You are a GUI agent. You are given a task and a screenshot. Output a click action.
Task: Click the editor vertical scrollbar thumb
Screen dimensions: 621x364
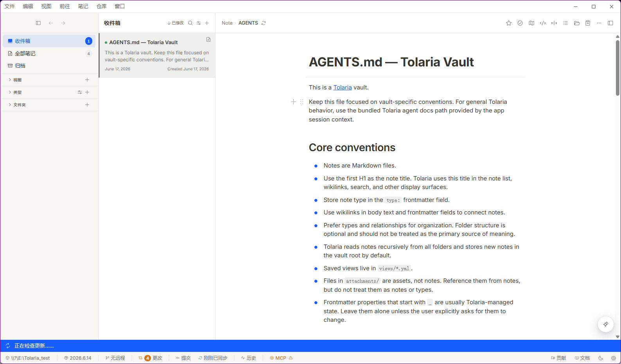[x=617, y=68]
